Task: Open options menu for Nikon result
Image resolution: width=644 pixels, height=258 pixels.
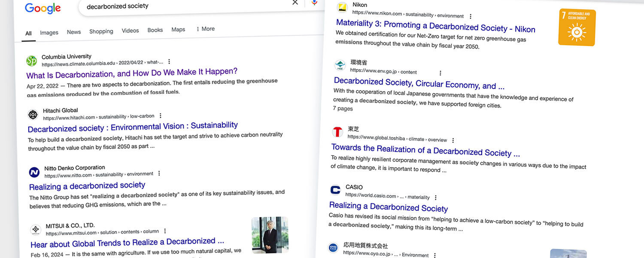Action: (x=471, y=16)
